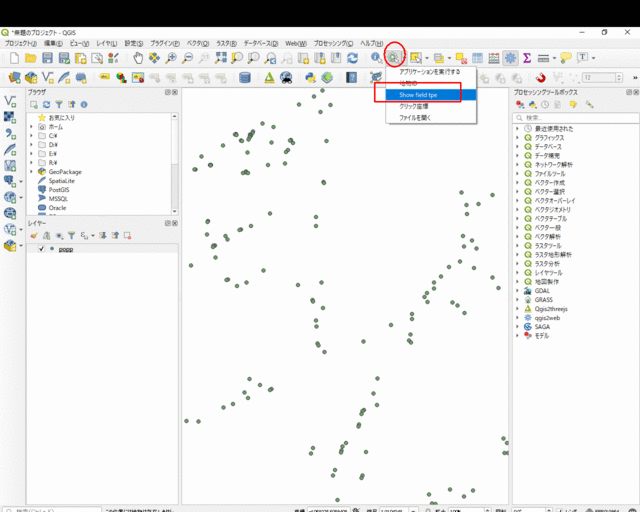Open the ベクタ menu

pos(198,43)
